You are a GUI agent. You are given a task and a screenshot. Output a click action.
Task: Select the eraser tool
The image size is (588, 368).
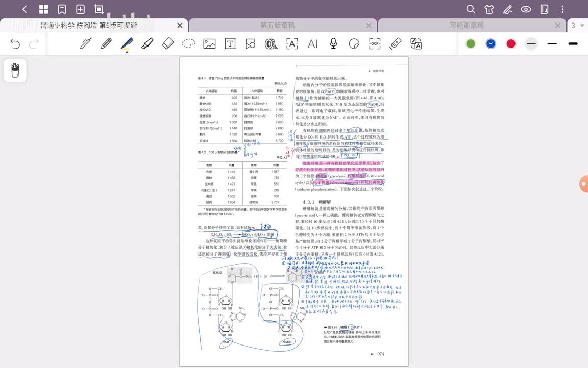pos(168,43)
